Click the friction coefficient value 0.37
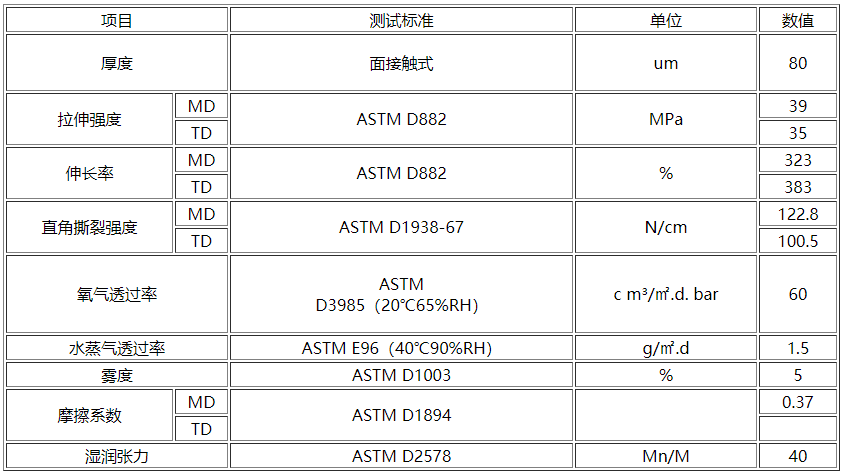 click(x=798, y=402)
